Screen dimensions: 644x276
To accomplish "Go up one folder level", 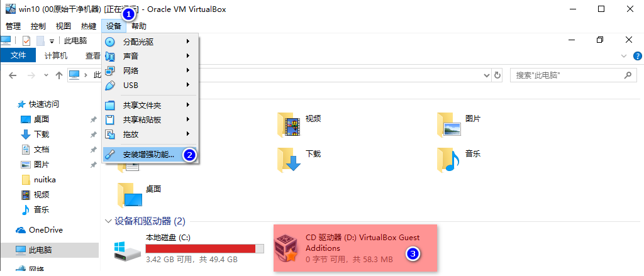I will 59,75.
